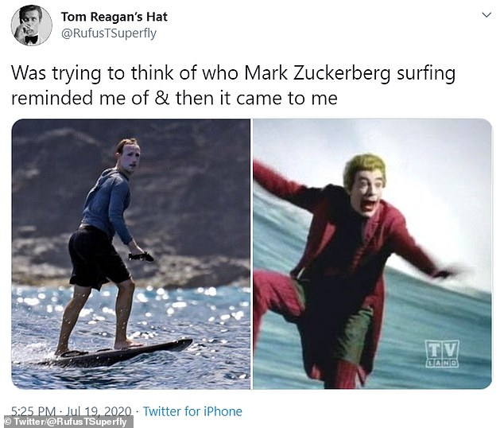Click the © Twitter/@RufusTSuperfly credit caption
This screenshot has width=504, height=428.
click(66, 422)
